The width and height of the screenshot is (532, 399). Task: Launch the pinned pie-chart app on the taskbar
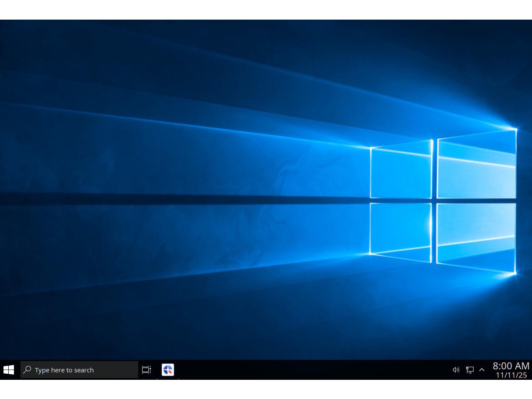tap(167, 369)
